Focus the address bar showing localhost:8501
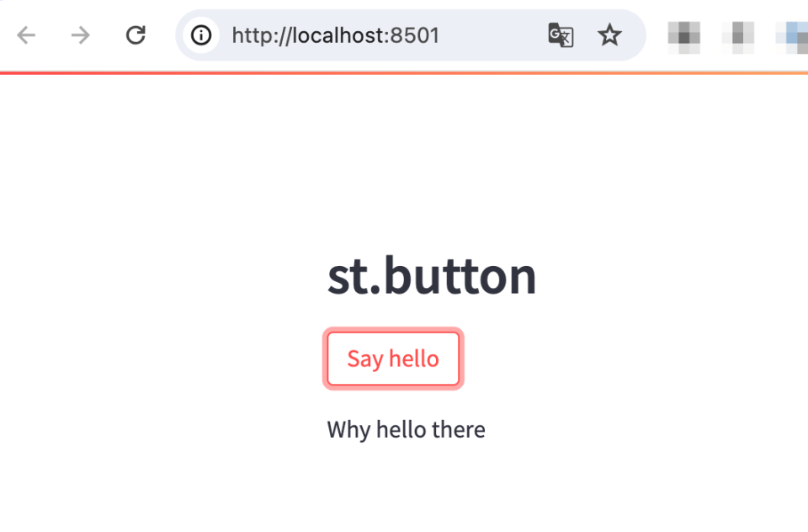 pos(488,35)
